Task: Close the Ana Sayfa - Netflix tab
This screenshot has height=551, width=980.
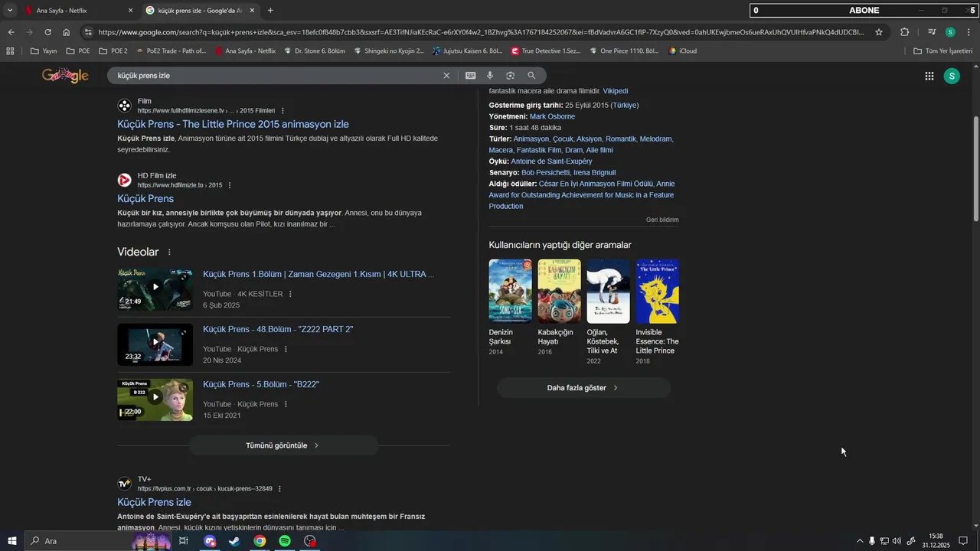Action: [130, 11]
